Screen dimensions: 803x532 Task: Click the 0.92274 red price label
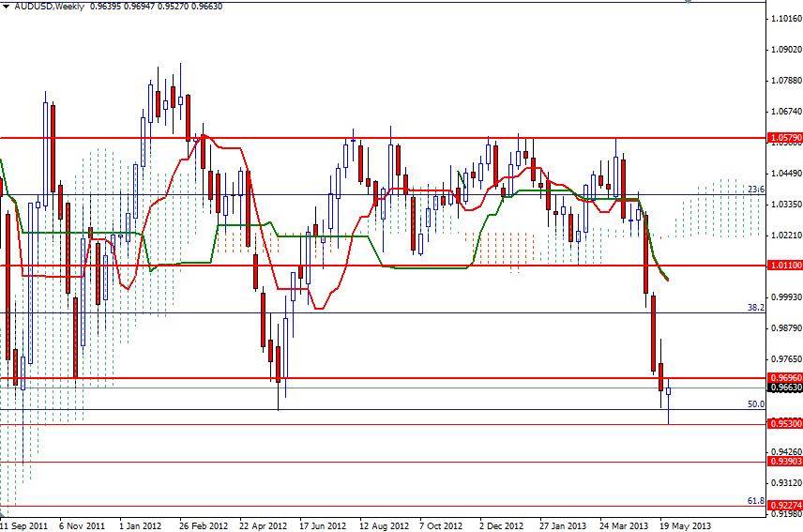coord(785,505)
